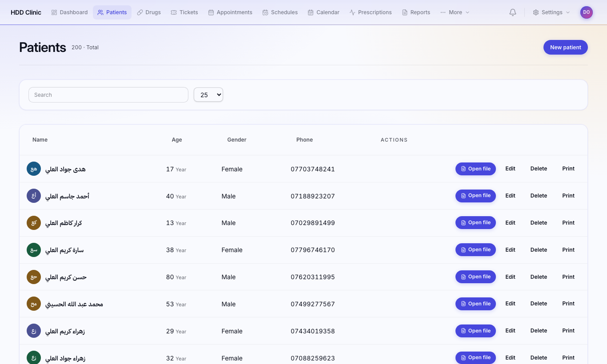
Task: Delete patient with phone 07434019358
Action: [539, 331]
